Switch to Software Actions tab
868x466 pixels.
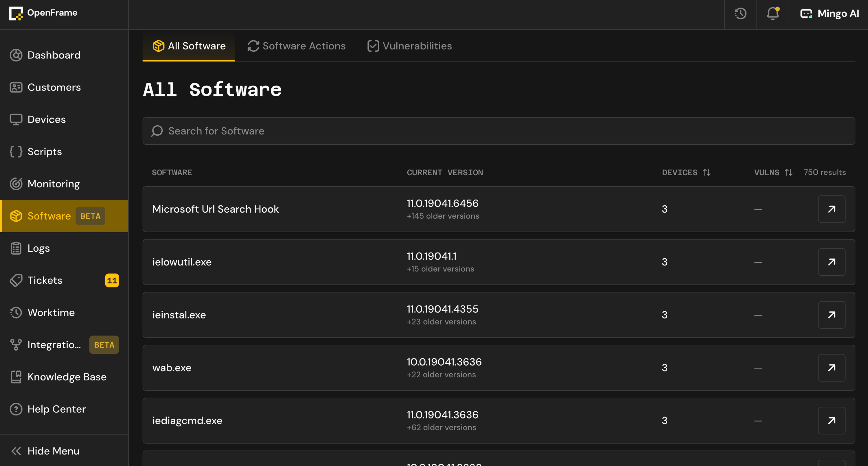click(297, 46)
